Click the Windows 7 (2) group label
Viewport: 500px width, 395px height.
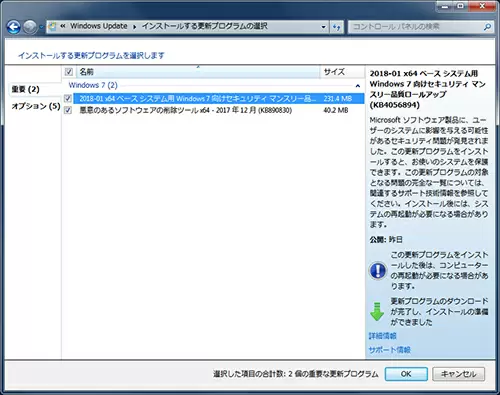[93, 85]
